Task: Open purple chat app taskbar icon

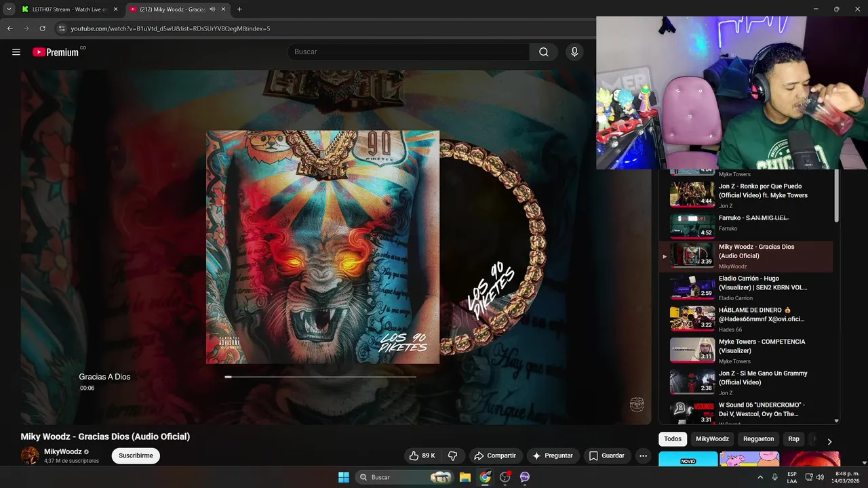Action: coord(525,477)
